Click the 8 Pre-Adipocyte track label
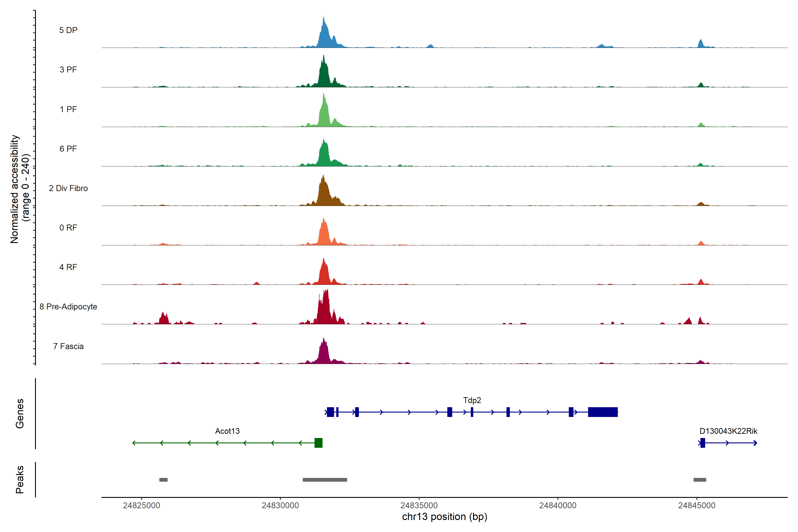The image size is (798, 532). click(68, 307)
